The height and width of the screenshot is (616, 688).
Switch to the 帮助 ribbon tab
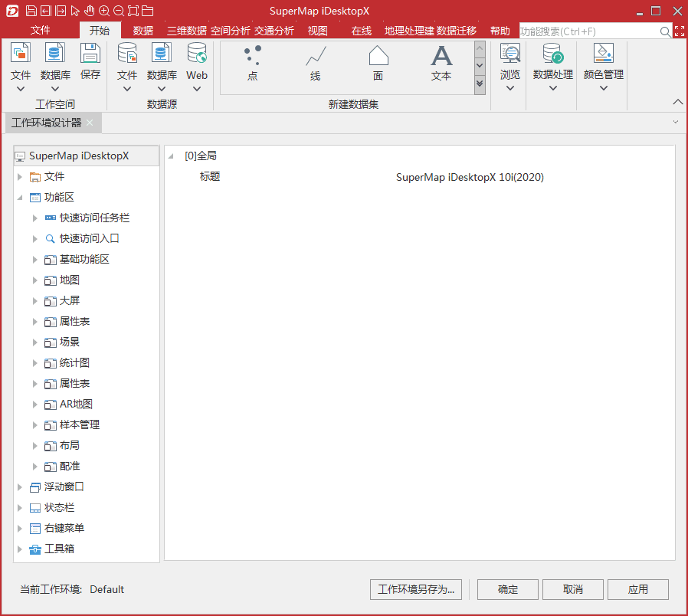pyautogui.click(x=500, y=31)
